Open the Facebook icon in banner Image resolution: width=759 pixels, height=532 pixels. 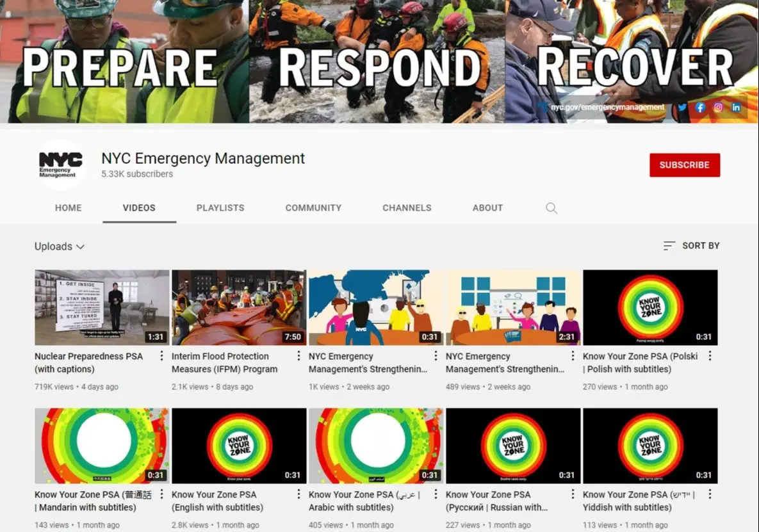tap(701, 108)
